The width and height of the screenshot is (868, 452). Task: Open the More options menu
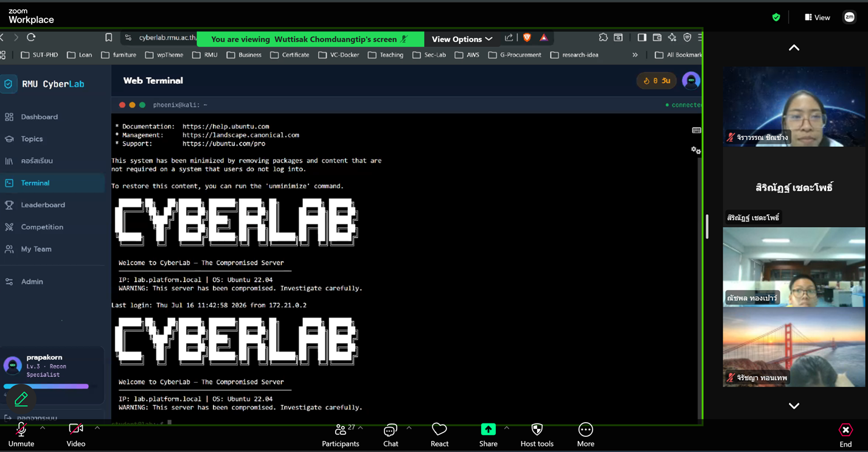(x=586, y=434)
